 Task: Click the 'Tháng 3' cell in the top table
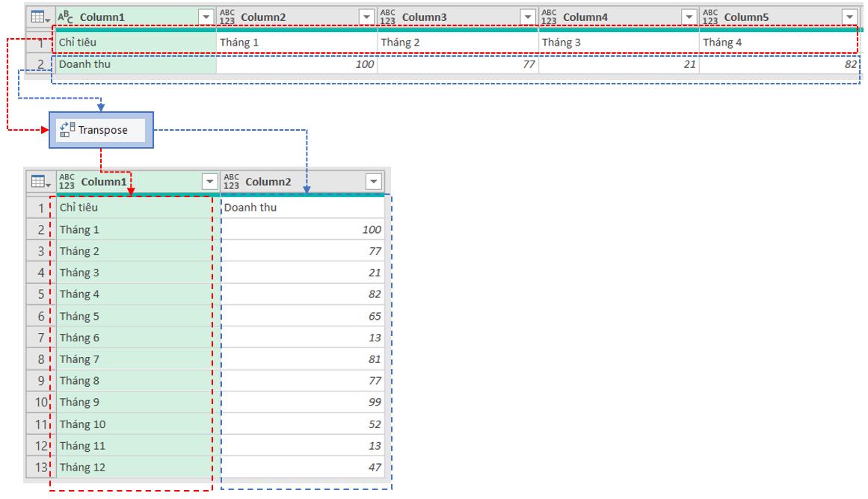(619, 42)
